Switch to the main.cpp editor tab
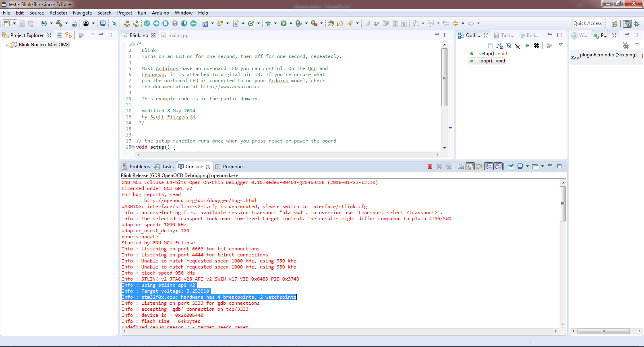 point(178,35)
